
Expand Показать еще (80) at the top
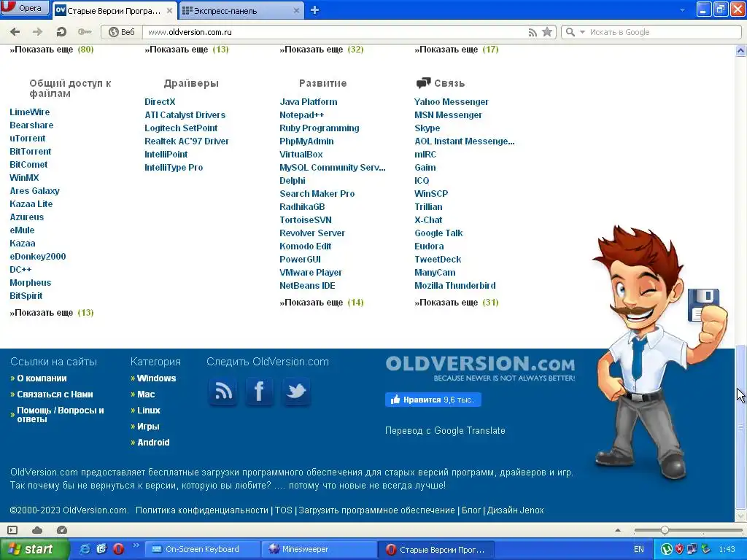52,50
